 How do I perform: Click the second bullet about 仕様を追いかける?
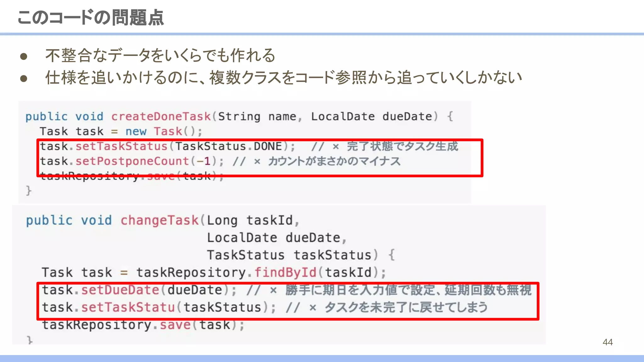(x=283, y=78)
